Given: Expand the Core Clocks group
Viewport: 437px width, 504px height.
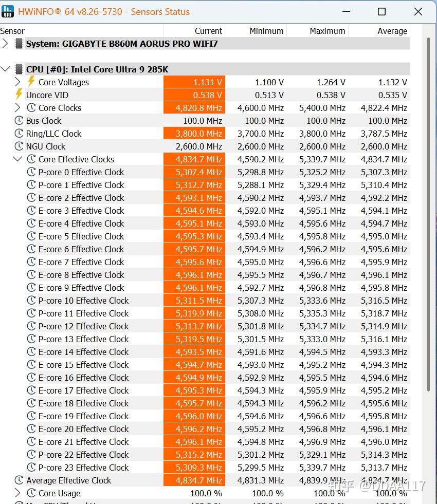Looking at the screenshot, I should (17, 108).
